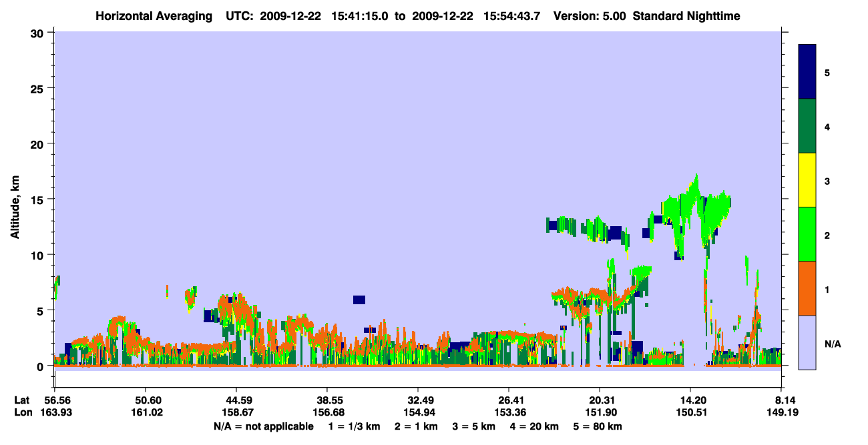The width and height of the screenshot is (868, 445).
Task: Click longitude value 163.93
Action: (x=55, y=412)
